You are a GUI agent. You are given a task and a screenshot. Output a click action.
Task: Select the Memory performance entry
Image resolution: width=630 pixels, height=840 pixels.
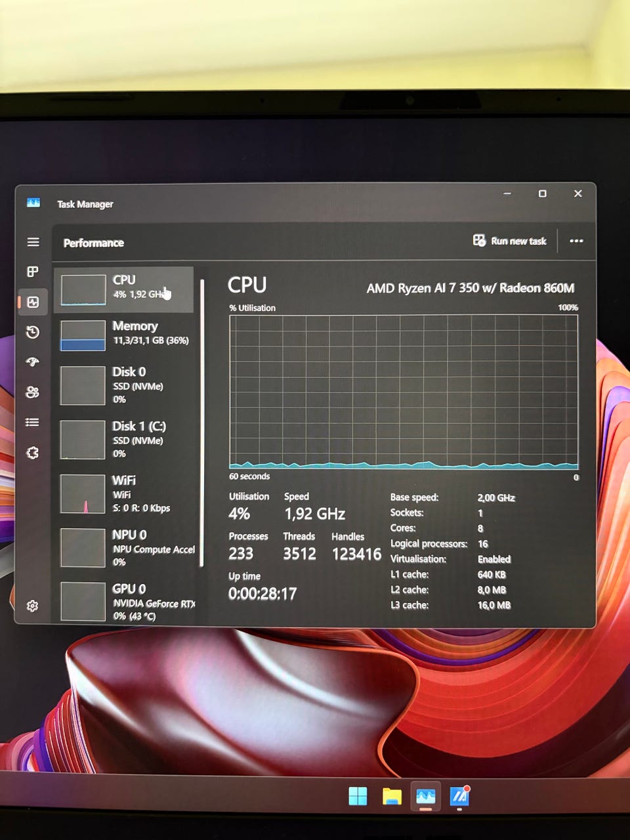[x=125, y=335]
